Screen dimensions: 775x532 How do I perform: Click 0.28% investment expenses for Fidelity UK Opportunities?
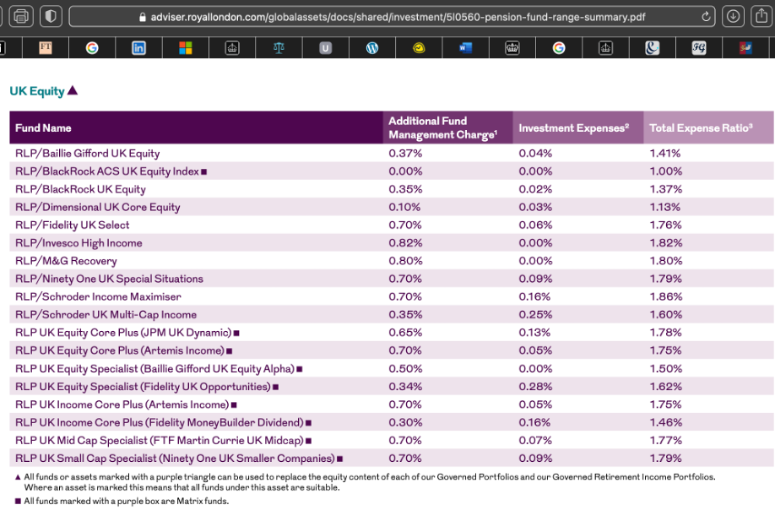pyautogui.click(x=536, y=387)
